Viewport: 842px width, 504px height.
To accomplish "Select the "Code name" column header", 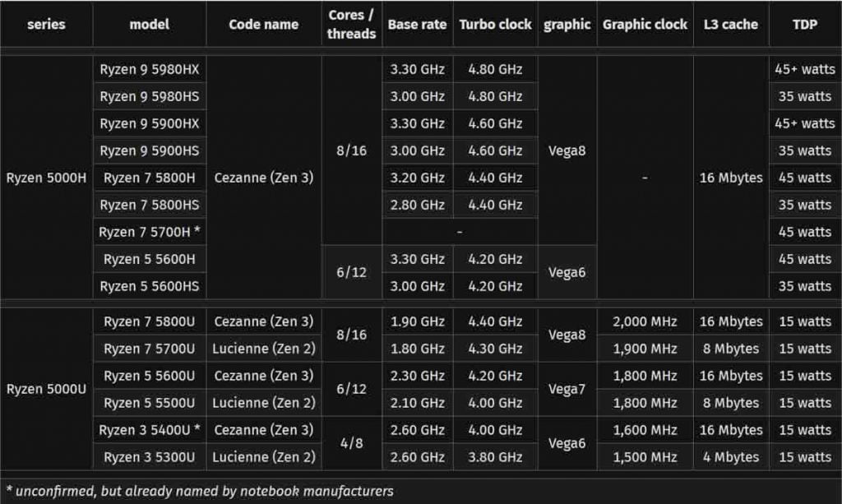I will pyautogui.click(x=263, y=25).
